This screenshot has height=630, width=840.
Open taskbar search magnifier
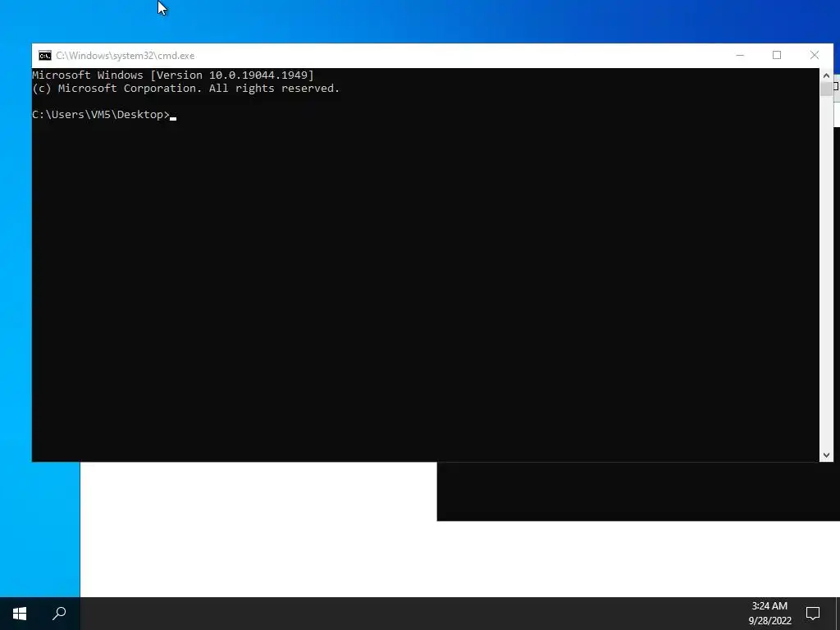tap(59, 614)
